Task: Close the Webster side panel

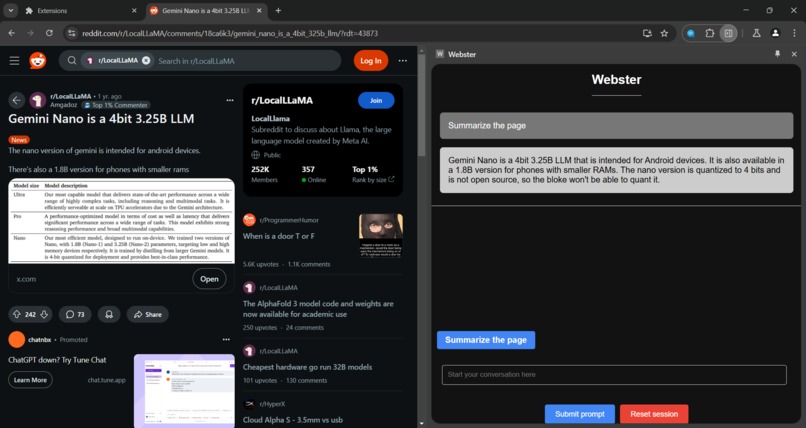Action: point(794,54)
